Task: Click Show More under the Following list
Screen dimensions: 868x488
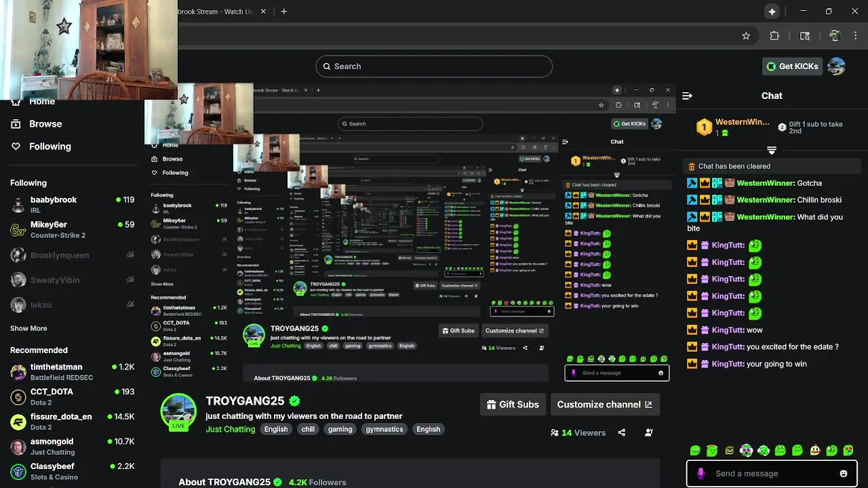Action: (28, 328)
